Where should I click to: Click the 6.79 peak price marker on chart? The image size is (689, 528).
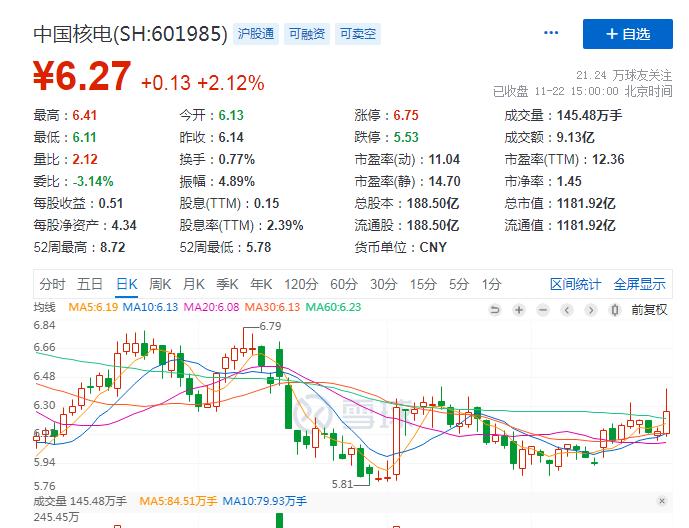[x=270, y=326]
